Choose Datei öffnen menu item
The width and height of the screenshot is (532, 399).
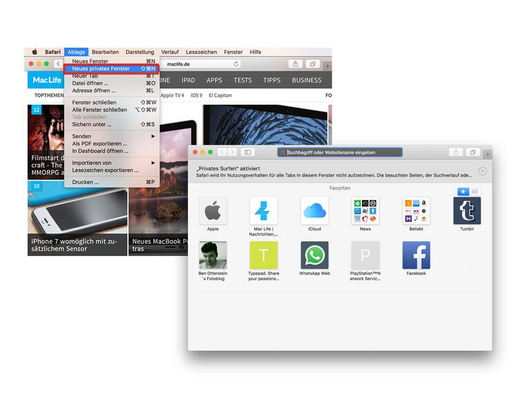[111, 83]
